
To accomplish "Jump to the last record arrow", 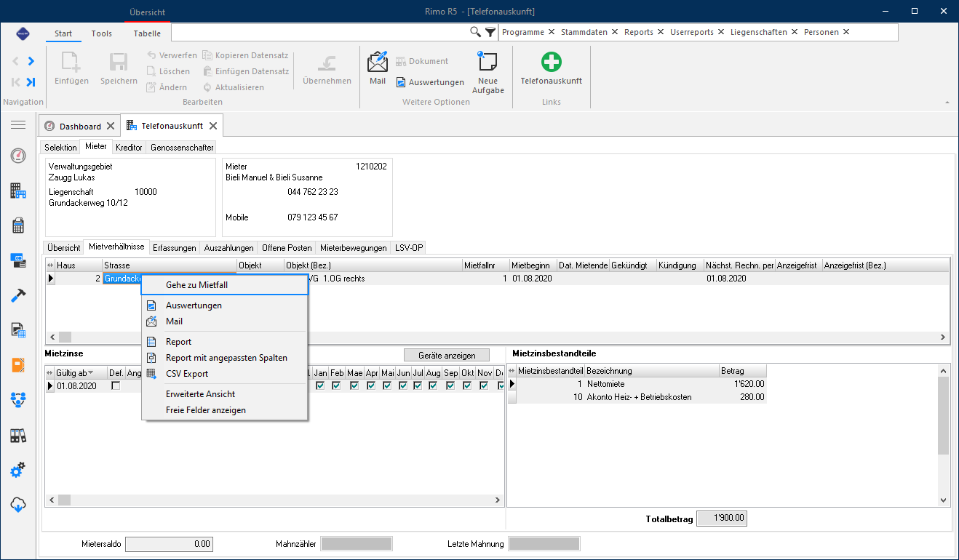I will point(31,82).
